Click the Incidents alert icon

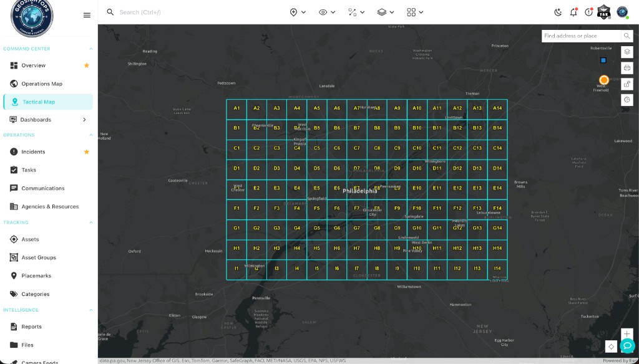click(x=14, y=152)
